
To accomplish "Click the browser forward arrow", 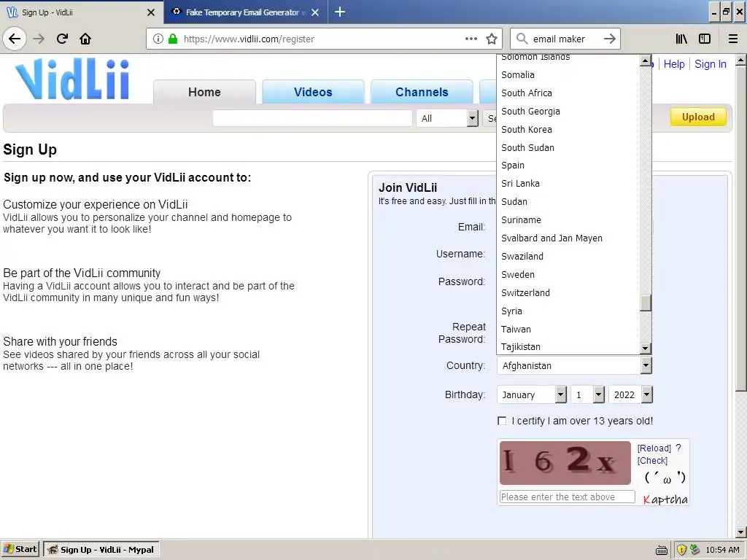I will 39,39.
